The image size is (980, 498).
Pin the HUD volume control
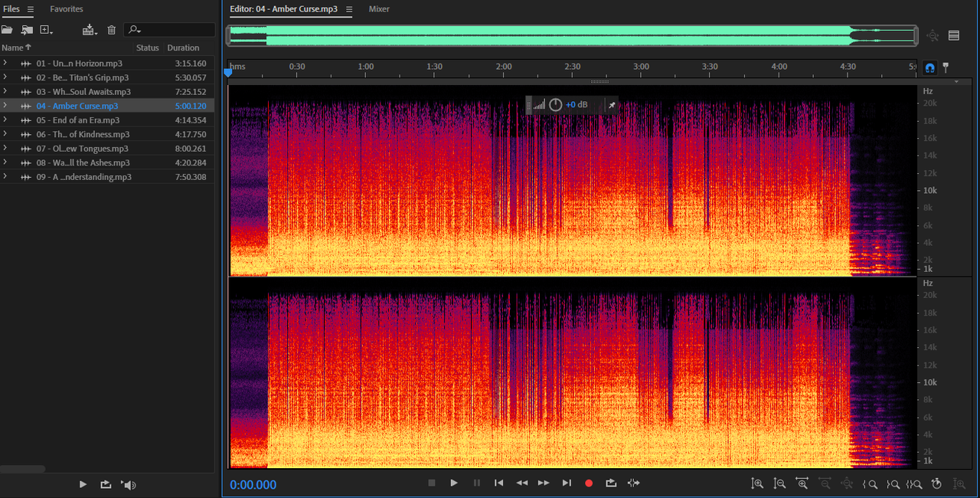coord(612,105)
